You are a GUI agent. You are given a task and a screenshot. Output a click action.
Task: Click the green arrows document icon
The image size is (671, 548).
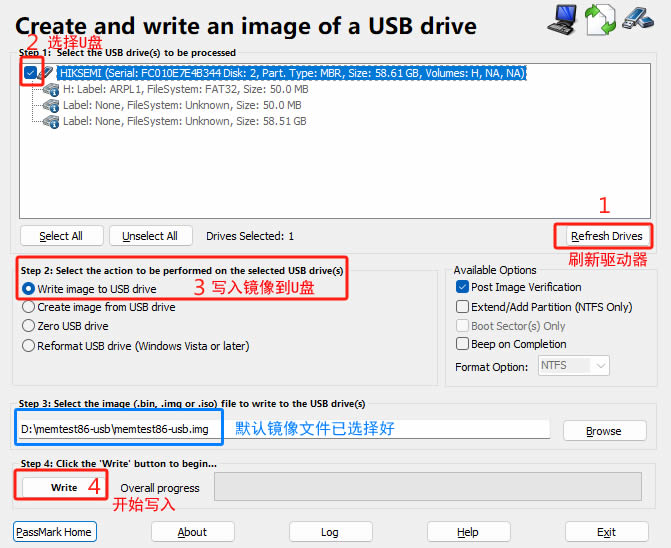598,19
